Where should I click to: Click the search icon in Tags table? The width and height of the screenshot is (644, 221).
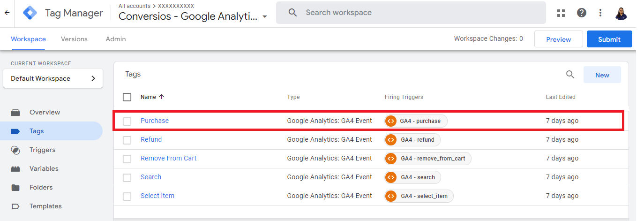coord(570,75)
